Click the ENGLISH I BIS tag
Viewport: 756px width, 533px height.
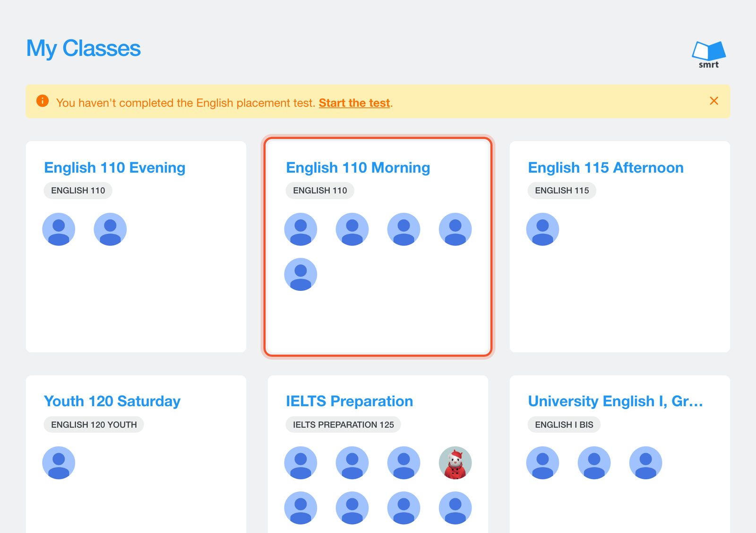564,425
